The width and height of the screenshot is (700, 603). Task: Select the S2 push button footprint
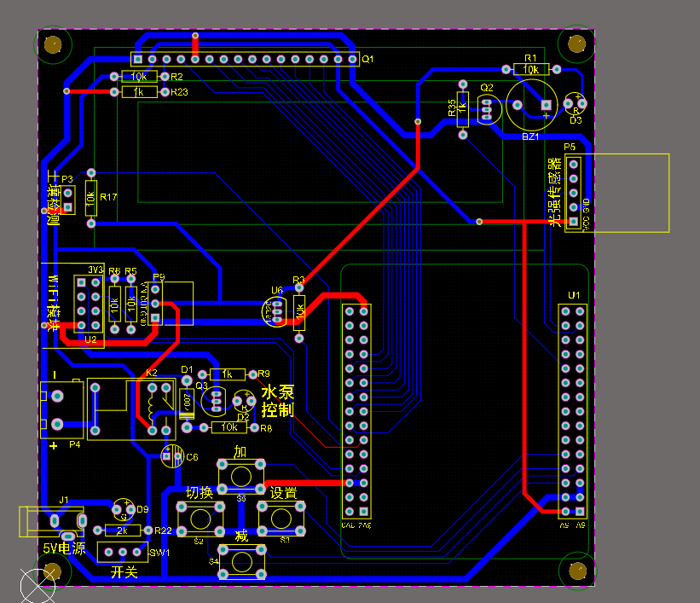(200, 519)
